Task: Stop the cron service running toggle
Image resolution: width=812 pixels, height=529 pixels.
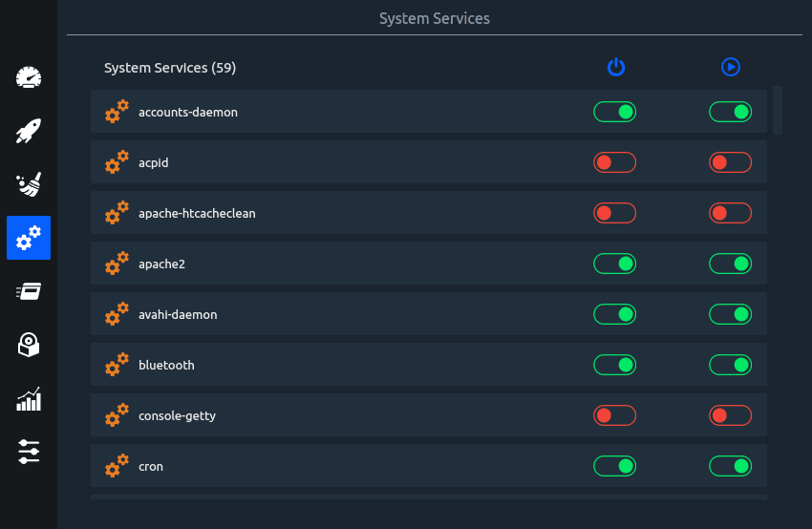Action: (x=731, y=467)
